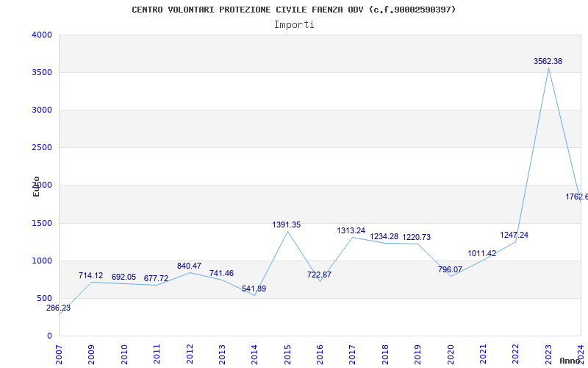Image resolution: width=588 pixels, height=368 pixels.
Task: Click the 1313.24 data point label
Action: click(351, 230)
